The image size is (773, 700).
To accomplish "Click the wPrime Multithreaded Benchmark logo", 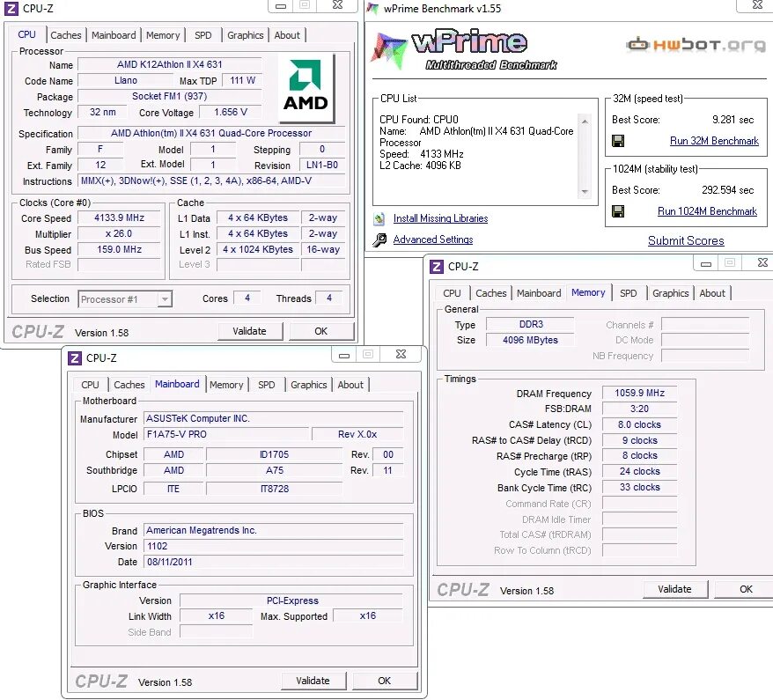I will point(466,50).
